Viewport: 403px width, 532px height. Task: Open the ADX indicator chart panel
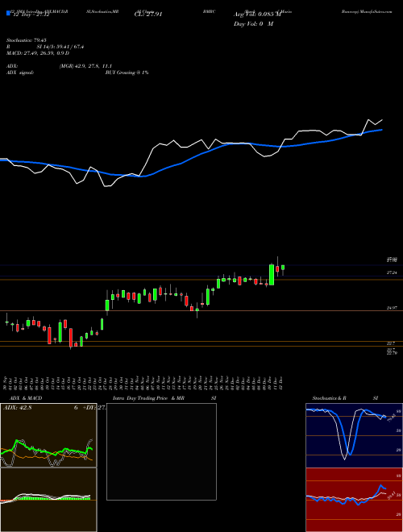tap(48, 435)
